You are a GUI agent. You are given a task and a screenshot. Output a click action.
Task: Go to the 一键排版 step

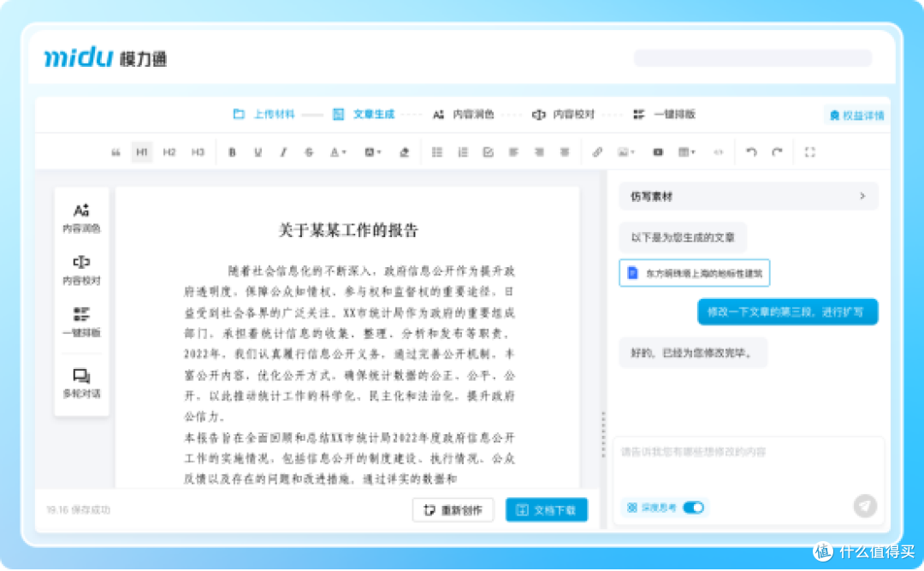tap(664, 114)
